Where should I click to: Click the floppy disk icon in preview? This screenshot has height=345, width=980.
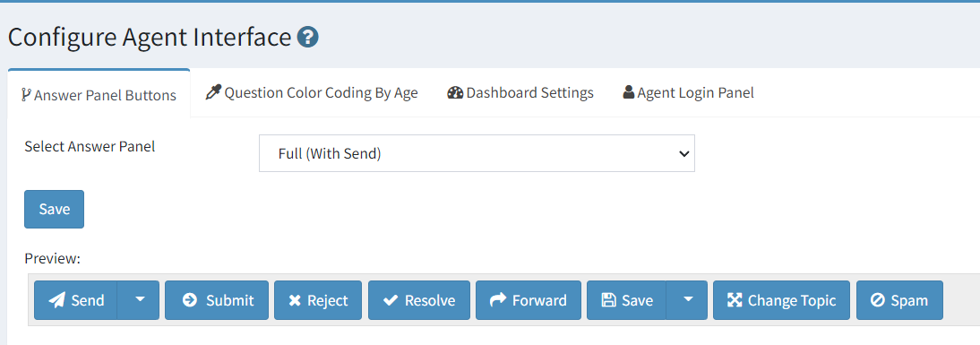[x=608, y=300]
